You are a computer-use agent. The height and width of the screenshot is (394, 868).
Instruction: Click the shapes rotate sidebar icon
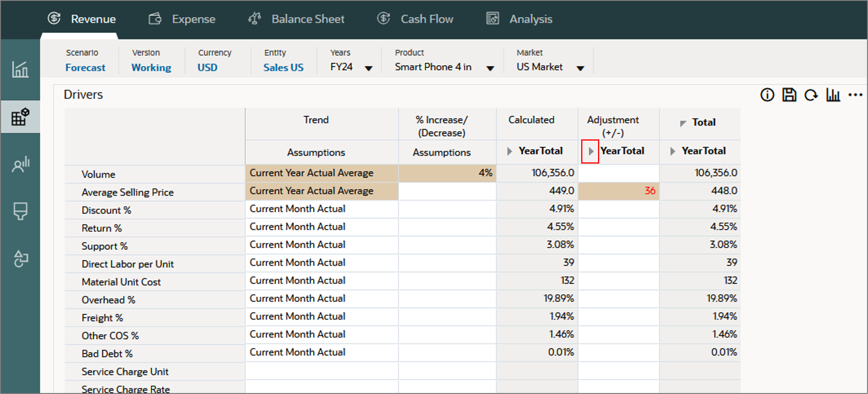click(20, 259)
